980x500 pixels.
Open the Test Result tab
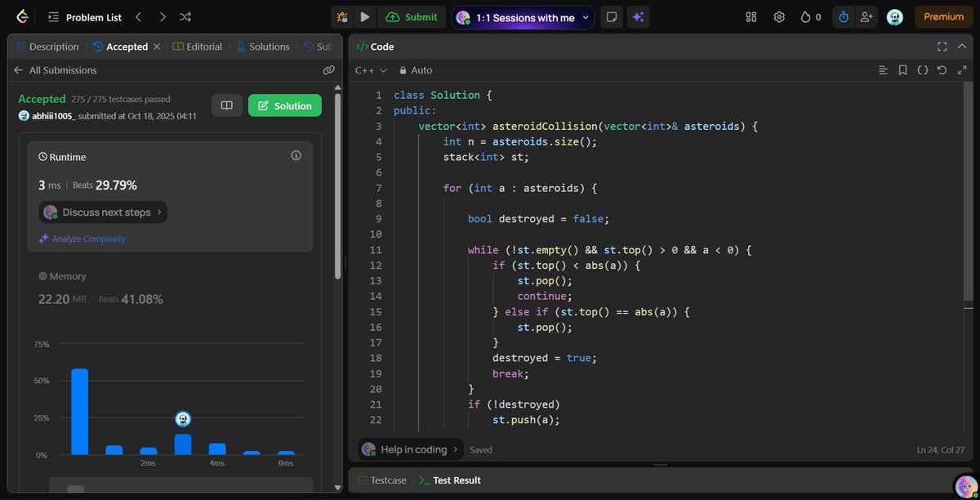pos(449,480)
